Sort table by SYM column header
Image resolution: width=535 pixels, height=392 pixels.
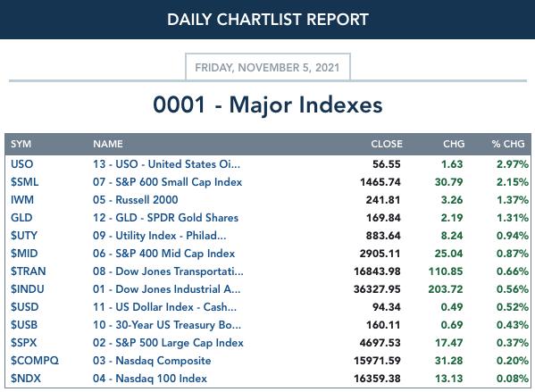click(x=21, y=144)
